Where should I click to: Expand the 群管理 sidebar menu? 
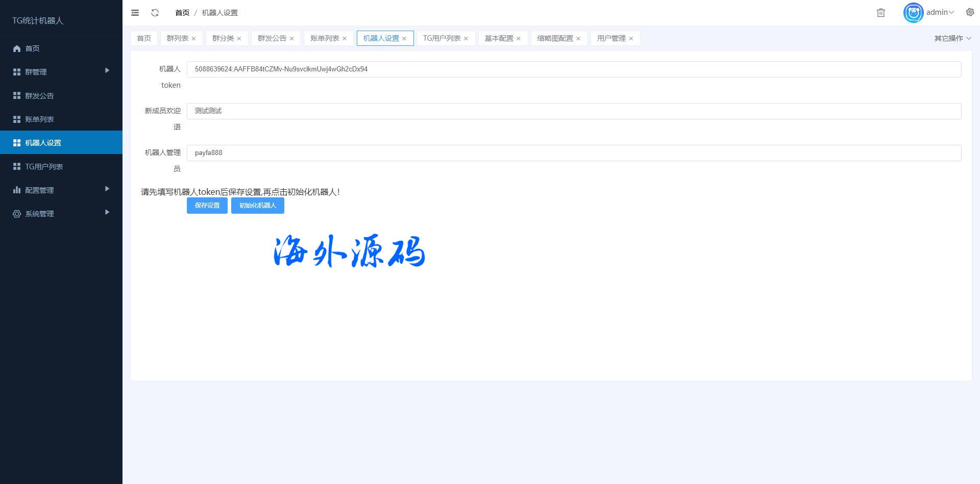61,72
